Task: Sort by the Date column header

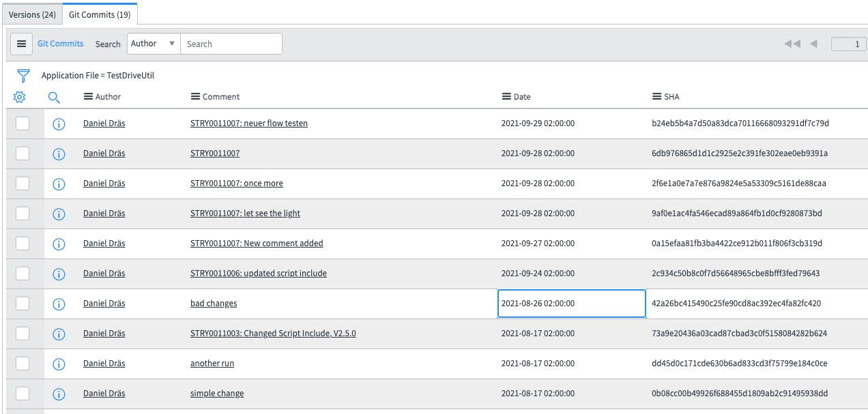Action: tap(522, 97)
